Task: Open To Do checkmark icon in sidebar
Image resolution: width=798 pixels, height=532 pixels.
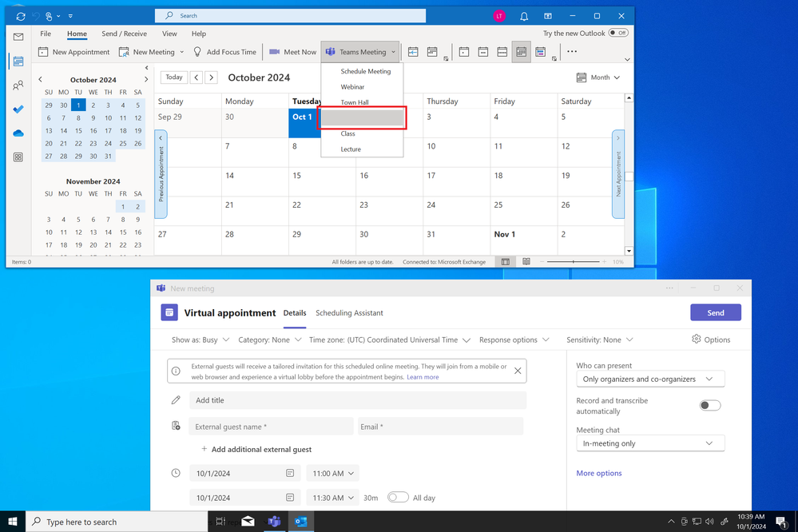Action: pyautogui.click(x=18, y=109)
